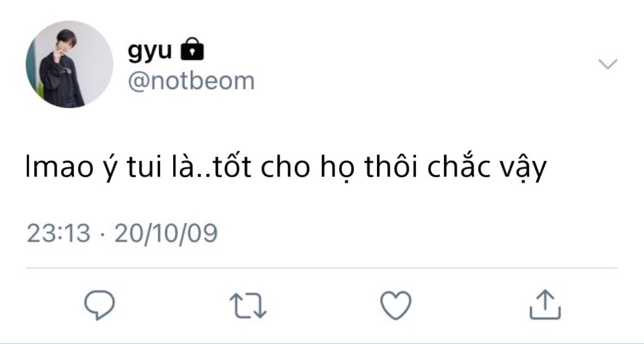Expand the down-arrow menu at top right
This screenshot has height=344, width=644.
click(608, 64)
